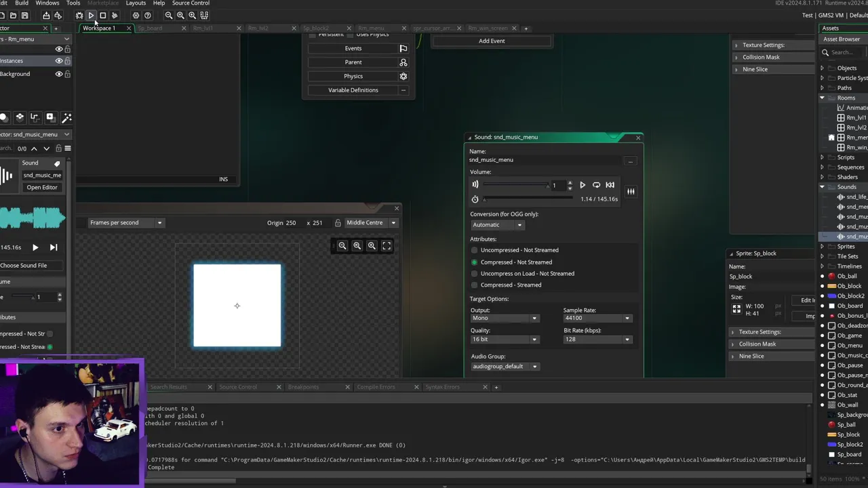Viewport: 868px width, 488px height.
Task: Click the sound Name field snd_music_menu
Action: point(545,161)
